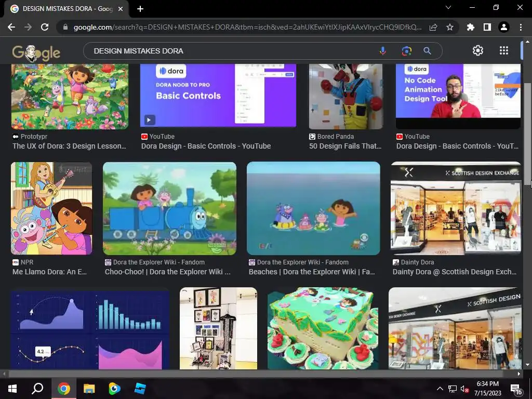Screen dimensions: 532x399
Task: Open the tab search chevron
Action: [x=448, y=7]
